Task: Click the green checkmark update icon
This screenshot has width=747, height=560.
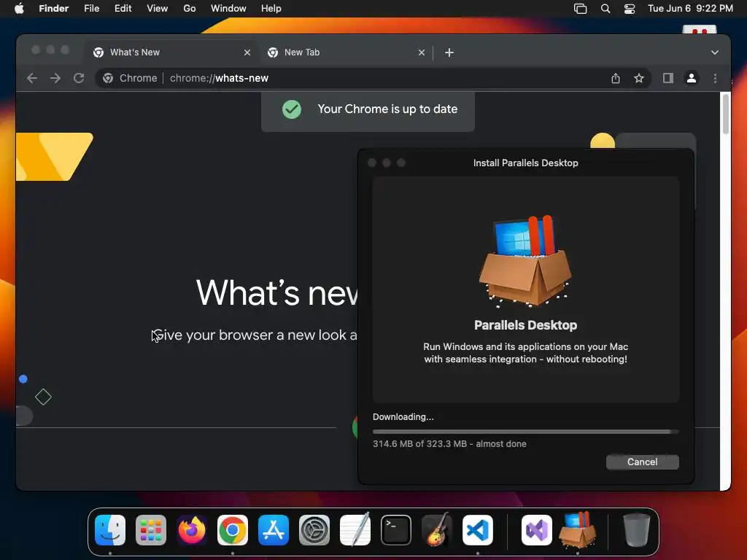Action: click(292, 109)
